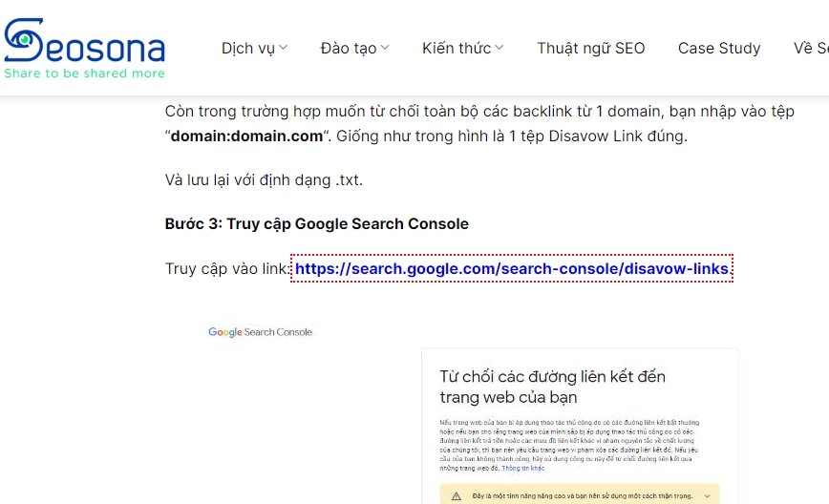829x504 pixels.
Task: Expand the yellow warning banner chevron
Action: click(707, 496)
